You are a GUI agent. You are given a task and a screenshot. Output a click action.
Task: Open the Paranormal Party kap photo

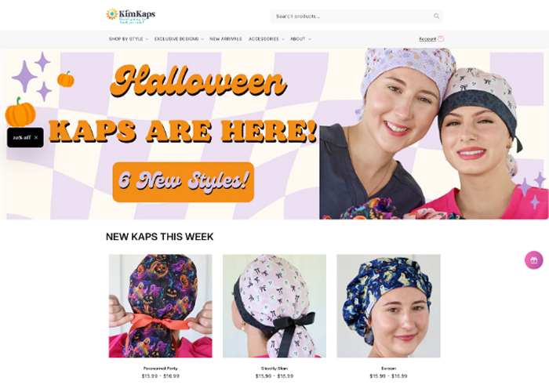tap(160, 306)
